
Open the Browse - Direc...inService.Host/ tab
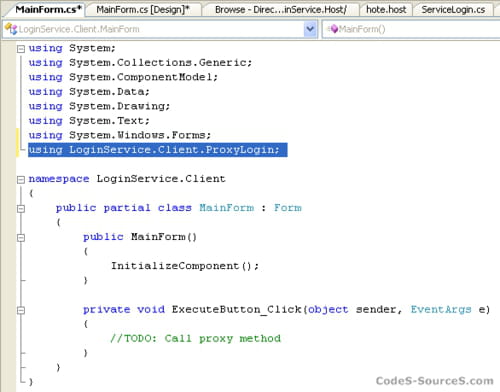coord(281,10)
